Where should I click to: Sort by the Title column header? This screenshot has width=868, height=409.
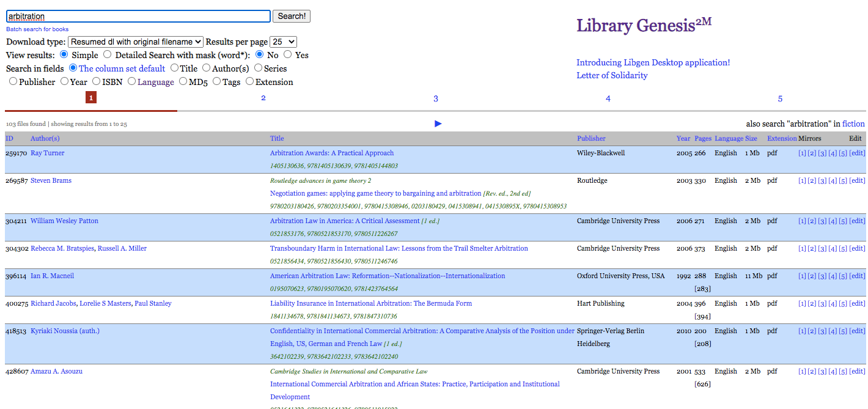point(277,138)
